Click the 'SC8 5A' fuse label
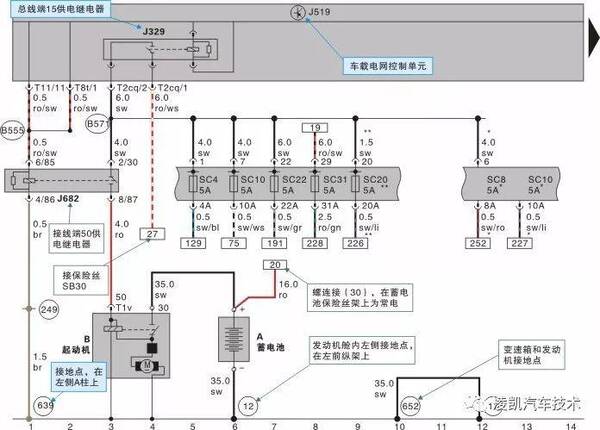Viewport: 600px width, 430px height. point(496,185)
